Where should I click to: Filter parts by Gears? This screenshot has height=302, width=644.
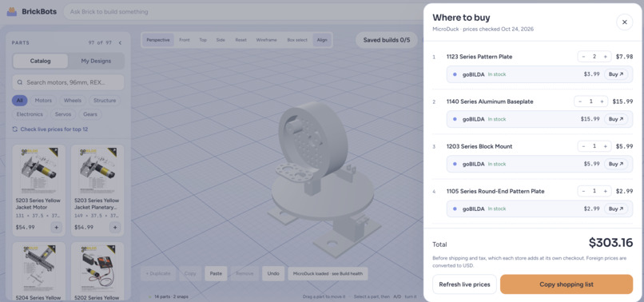(90, 114)
